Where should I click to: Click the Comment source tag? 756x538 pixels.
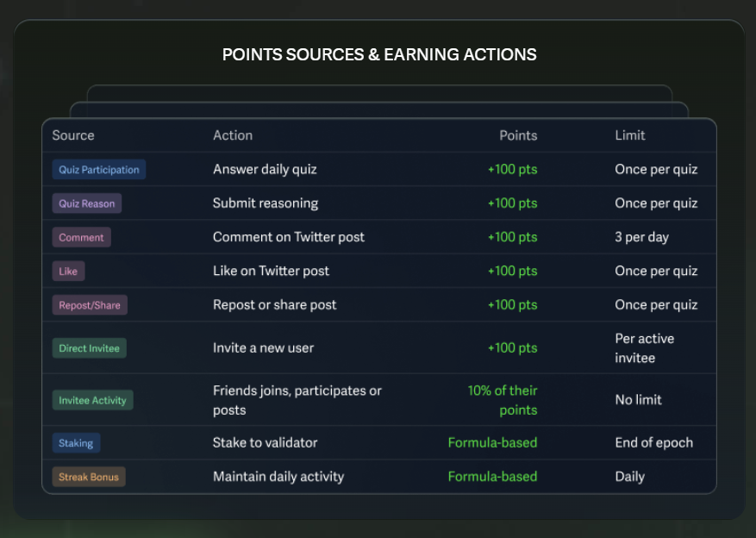click(82, 237)
